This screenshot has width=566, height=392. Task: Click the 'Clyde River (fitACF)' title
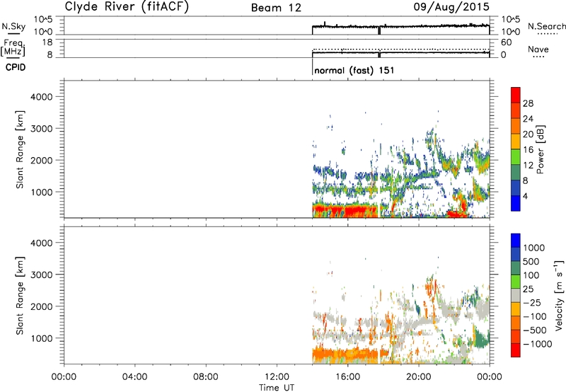[x=127, y=7]
